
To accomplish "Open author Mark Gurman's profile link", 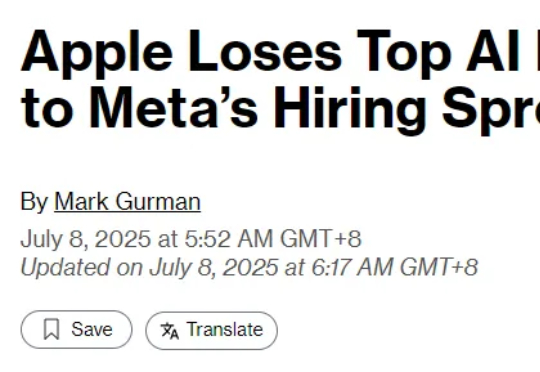I will [127, 202].
